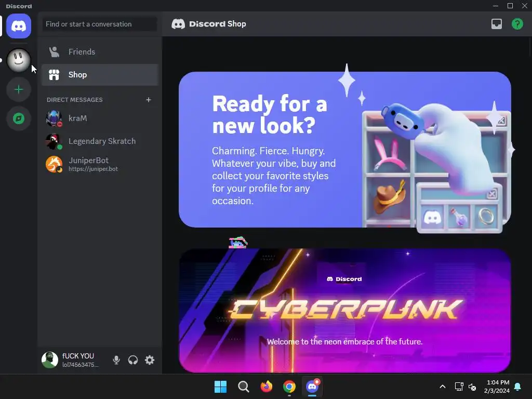This screenshot has height=399, width=532.
Task: Explore discoverable servers compass icon
Action: pyautogui.click(x=19, y=118)
